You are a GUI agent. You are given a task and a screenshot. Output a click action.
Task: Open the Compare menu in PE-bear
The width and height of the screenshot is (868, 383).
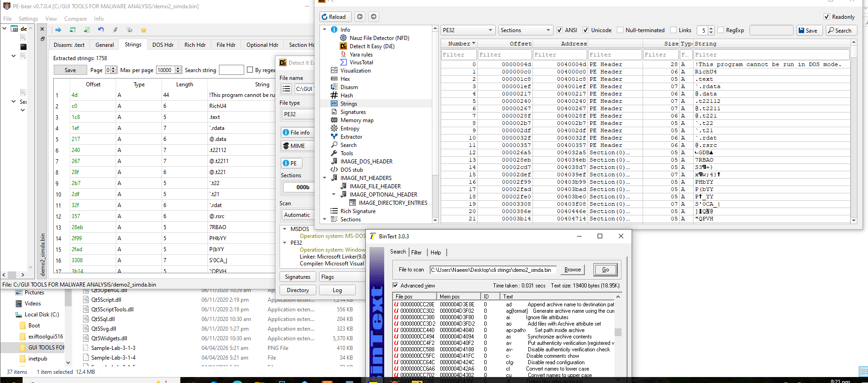point(75,19)
